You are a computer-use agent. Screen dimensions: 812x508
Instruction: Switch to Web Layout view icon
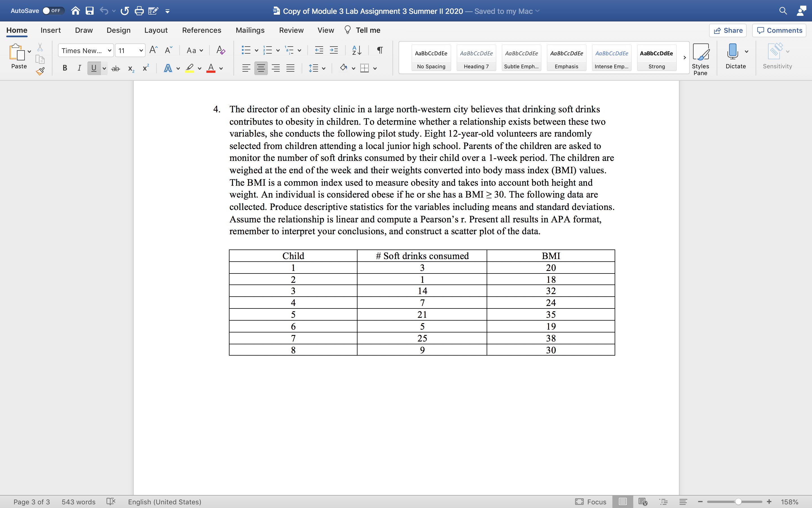coord(643,501)
